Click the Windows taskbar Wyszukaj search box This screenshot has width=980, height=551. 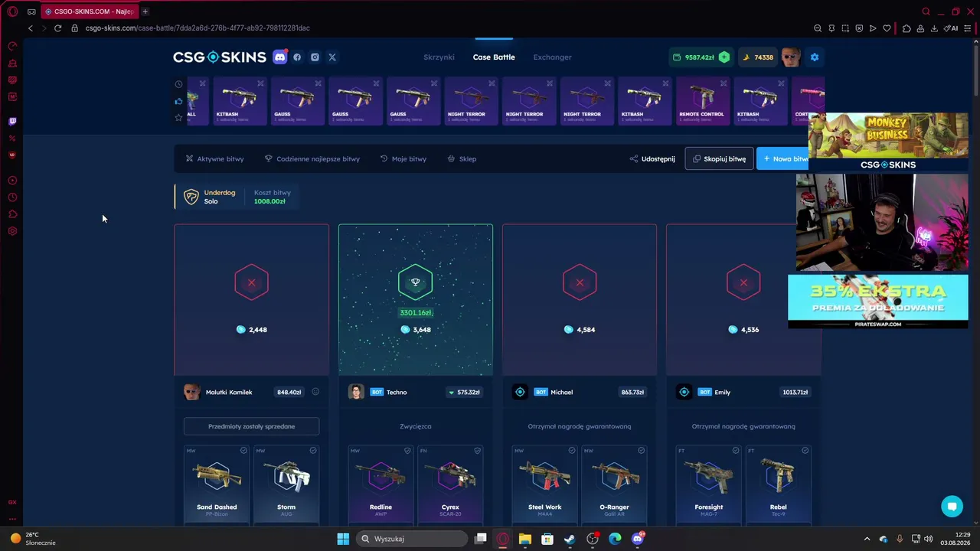point(413,539)
